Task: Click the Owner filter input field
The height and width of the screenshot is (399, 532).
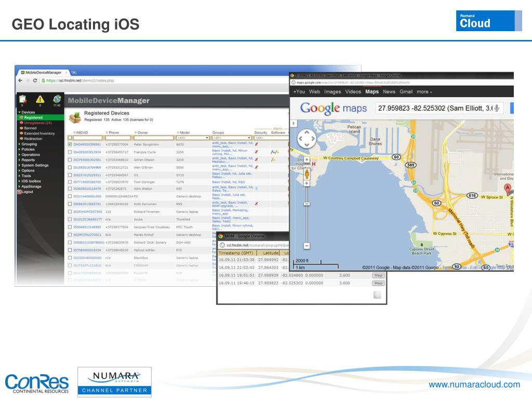Action: point(154,138)
